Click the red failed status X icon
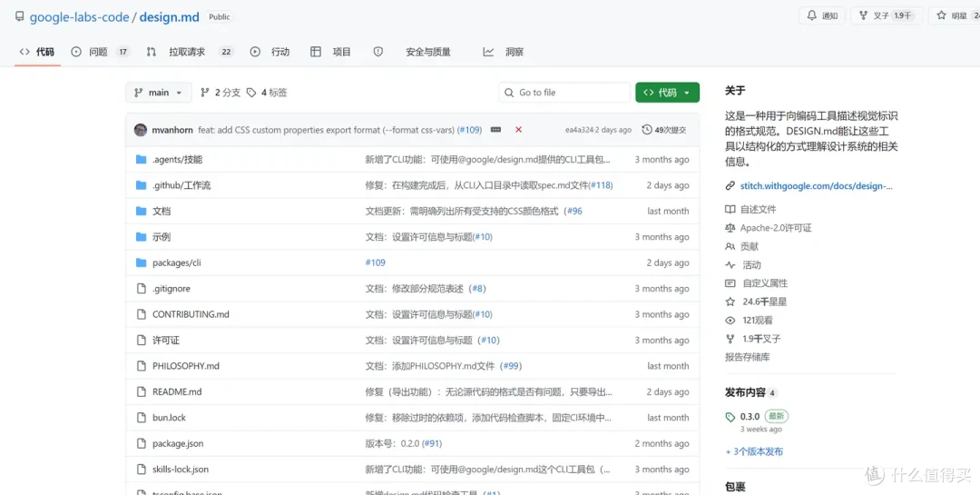980x495 pixels. pos(519,130)
